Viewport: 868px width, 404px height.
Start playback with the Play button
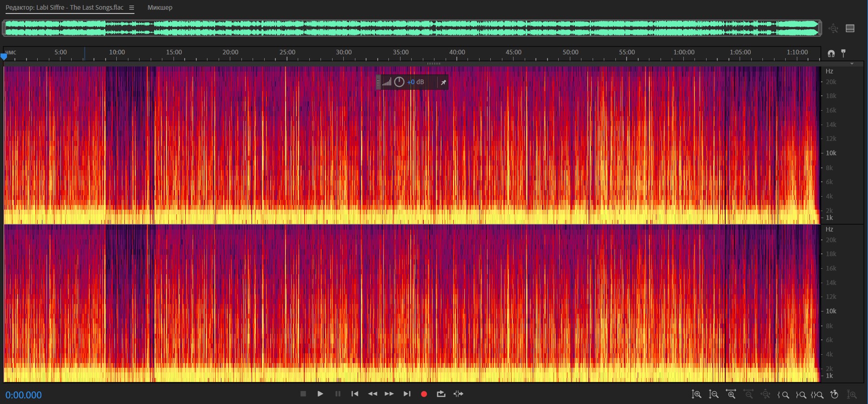pyautogui.click(x=320, y=394)
